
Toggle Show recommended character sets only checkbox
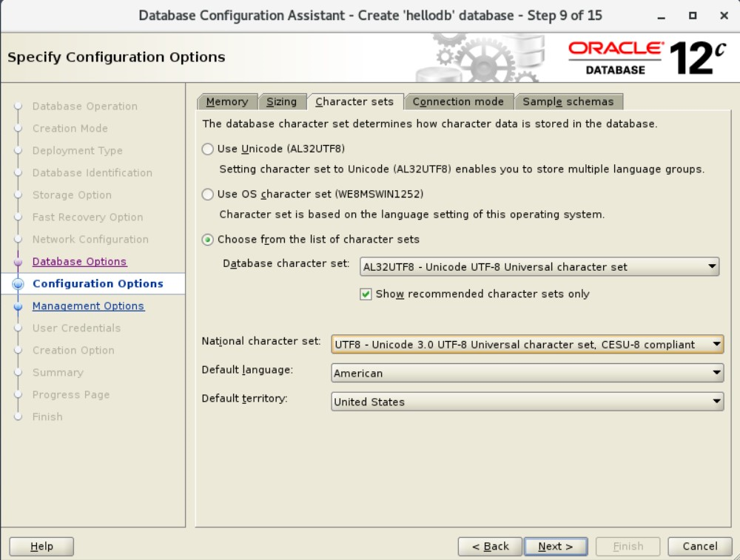[366, 294]
